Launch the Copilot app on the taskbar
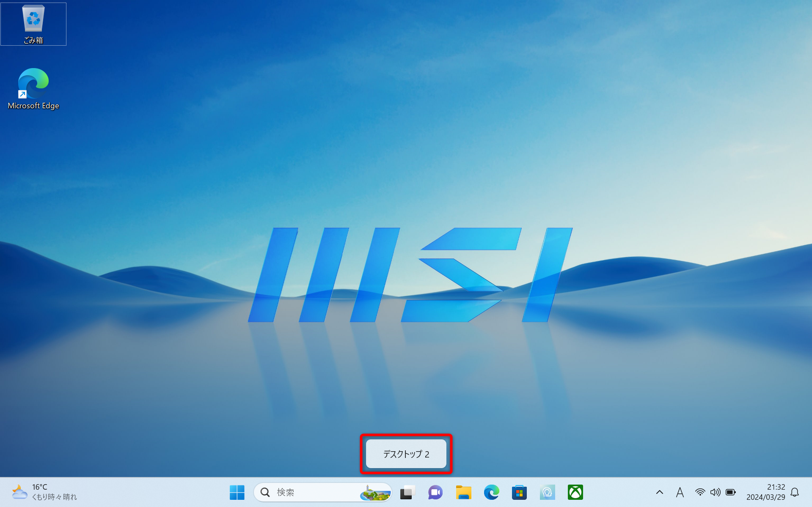Viewport: 812px width, 507px height. pos(547,492)
